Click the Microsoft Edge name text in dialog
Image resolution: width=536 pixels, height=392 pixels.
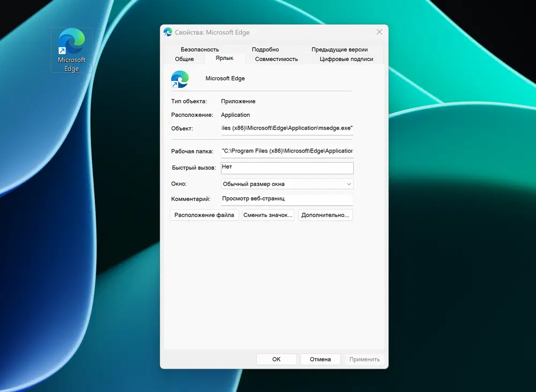point(225,79)
